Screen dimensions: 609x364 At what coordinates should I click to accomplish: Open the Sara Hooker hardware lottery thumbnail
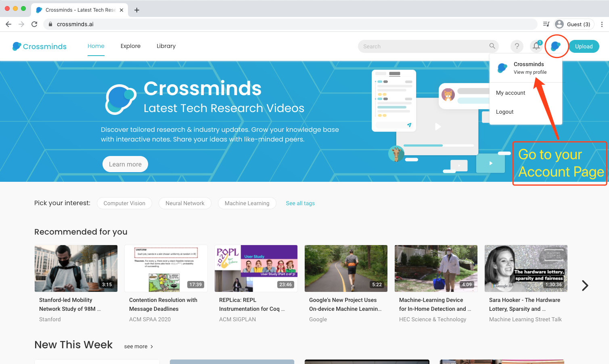(526, 268)
